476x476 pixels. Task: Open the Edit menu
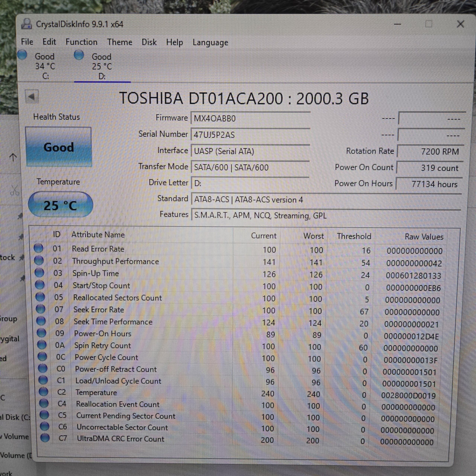point(49,42)
